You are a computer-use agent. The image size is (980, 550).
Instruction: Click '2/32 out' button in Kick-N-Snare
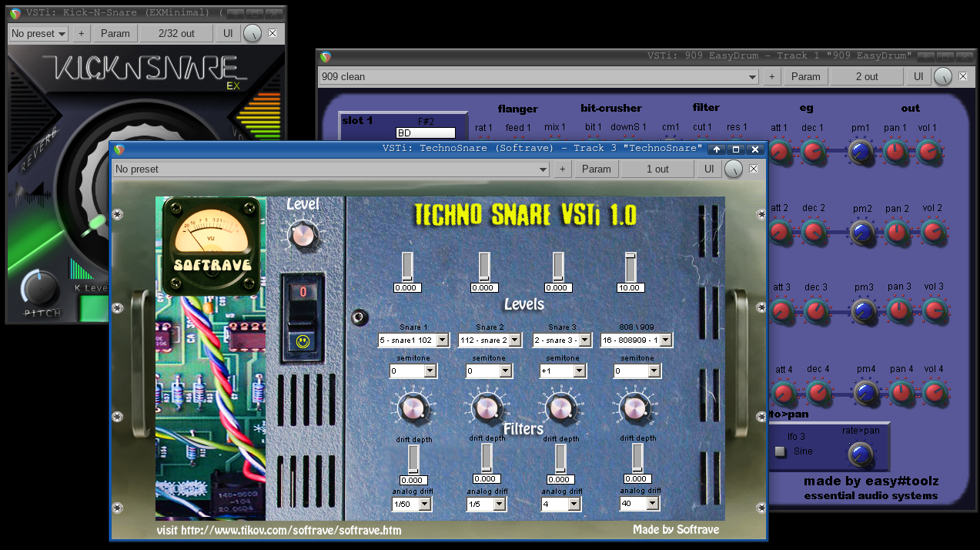(176, 33)
